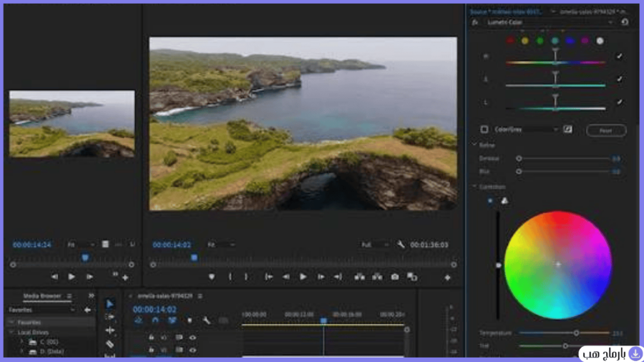Expand the C: (OS) drive tree item
Image resolution: width=644 pixels, height=362 pixels.
pos(21,341)
